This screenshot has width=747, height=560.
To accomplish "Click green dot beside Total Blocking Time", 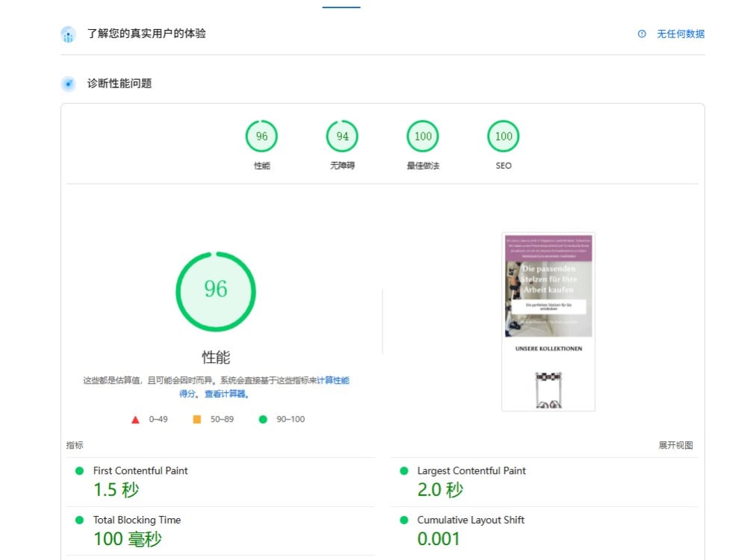I will (x=80, y=520).
